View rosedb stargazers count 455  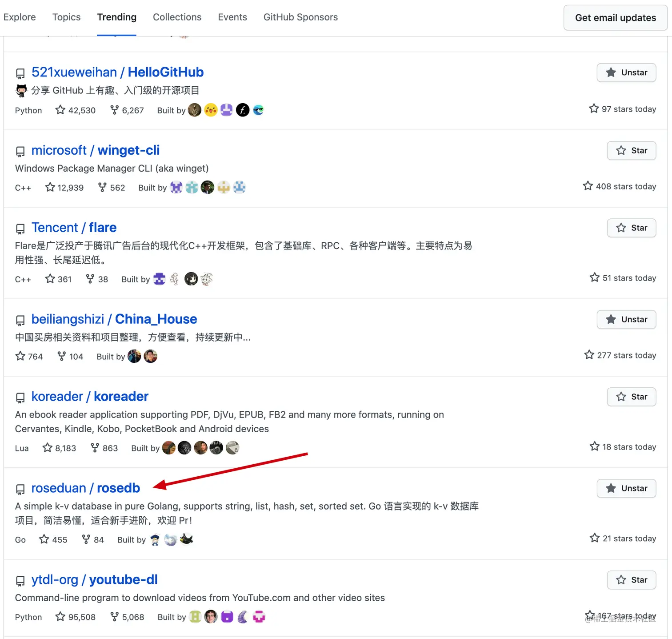pos(53,540)
